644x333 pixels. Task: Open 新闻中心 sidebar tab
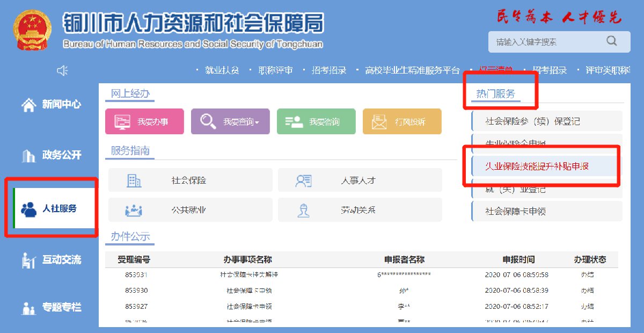(51, 105)
